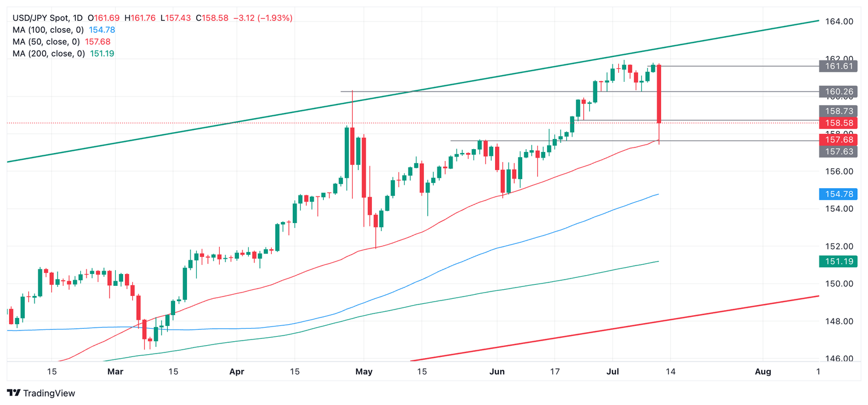Image resolution: width=868 pixels, height=405 pixels.
Task: Click the red 157.68 MA price label
Action: 839,139
